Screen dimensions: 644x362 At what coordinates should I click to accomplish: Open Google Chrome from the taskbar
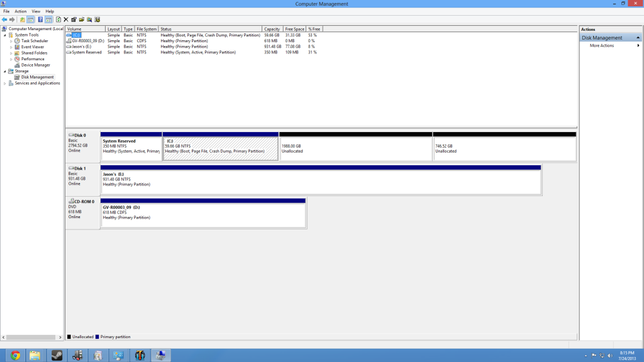(15, 355)
